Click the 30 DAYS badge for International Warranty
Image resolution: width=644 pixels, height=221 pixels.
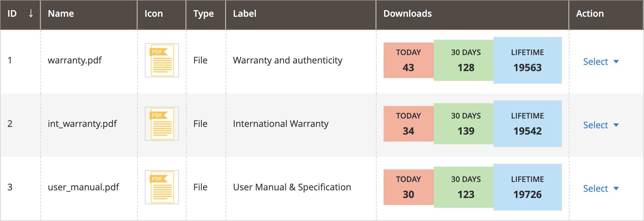(x=466, y=123)
